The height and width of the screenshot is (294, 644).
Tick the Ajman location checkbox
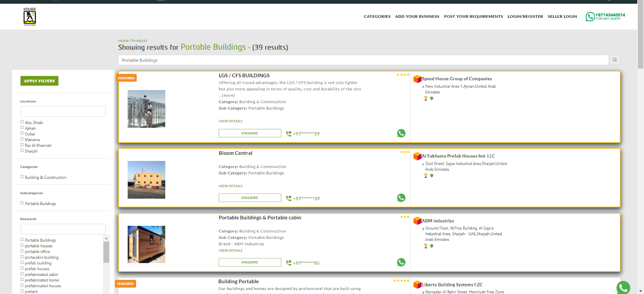pos(22,127)
